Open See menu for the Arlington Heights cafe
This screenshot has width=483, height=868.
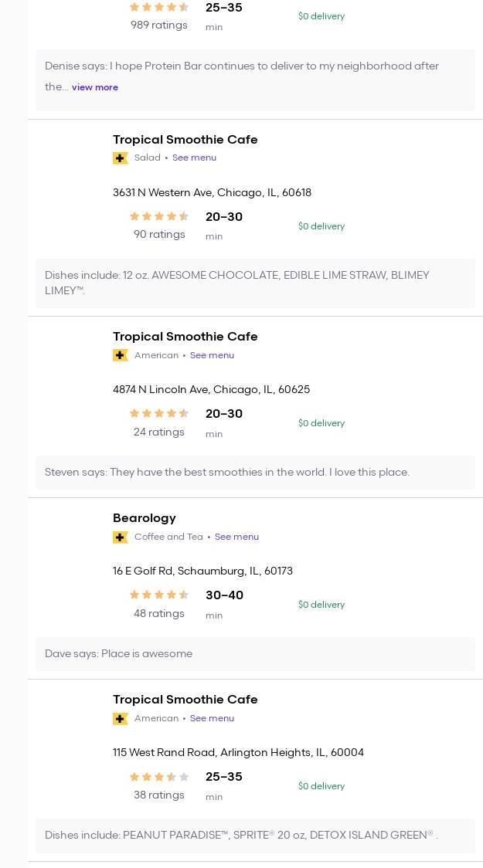coord(212,718)
